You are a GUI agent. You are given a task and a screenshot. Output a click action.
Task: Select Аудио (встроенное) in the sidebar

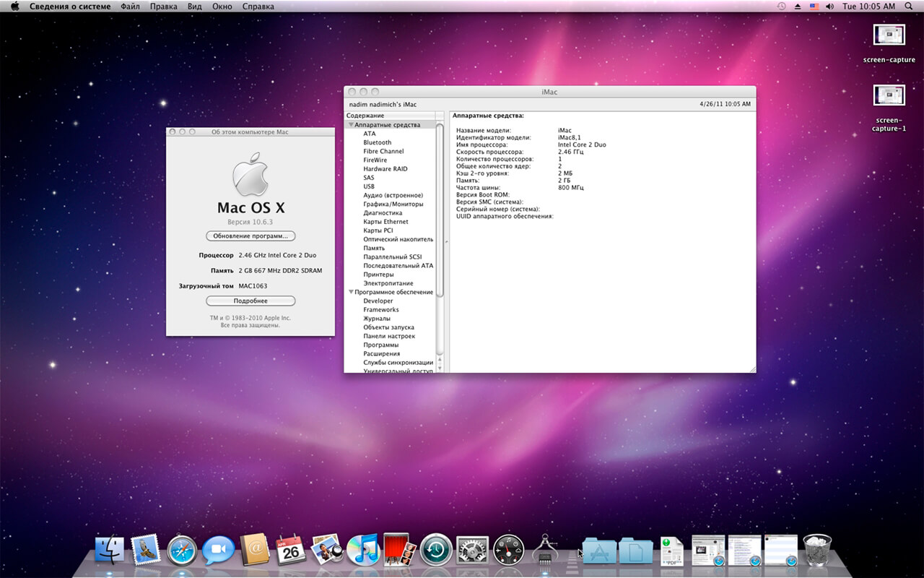tap(393, 195)
